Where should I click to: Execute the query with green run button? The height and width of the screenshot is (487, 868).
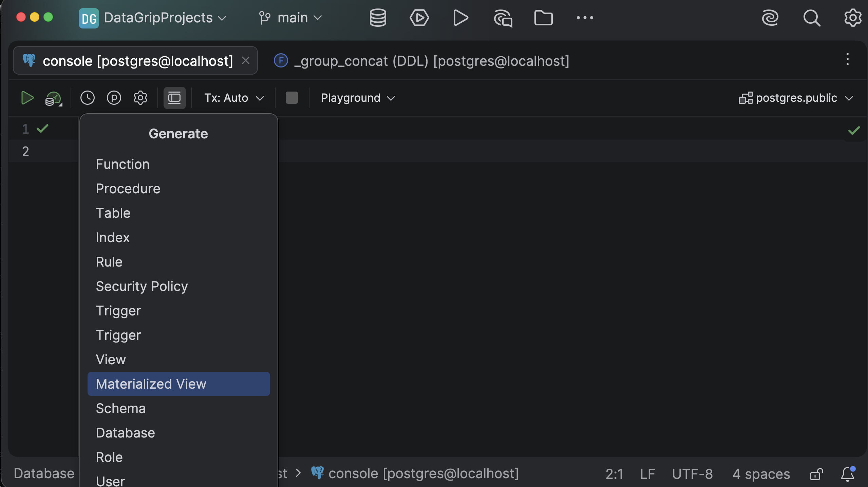click(27, 98)
